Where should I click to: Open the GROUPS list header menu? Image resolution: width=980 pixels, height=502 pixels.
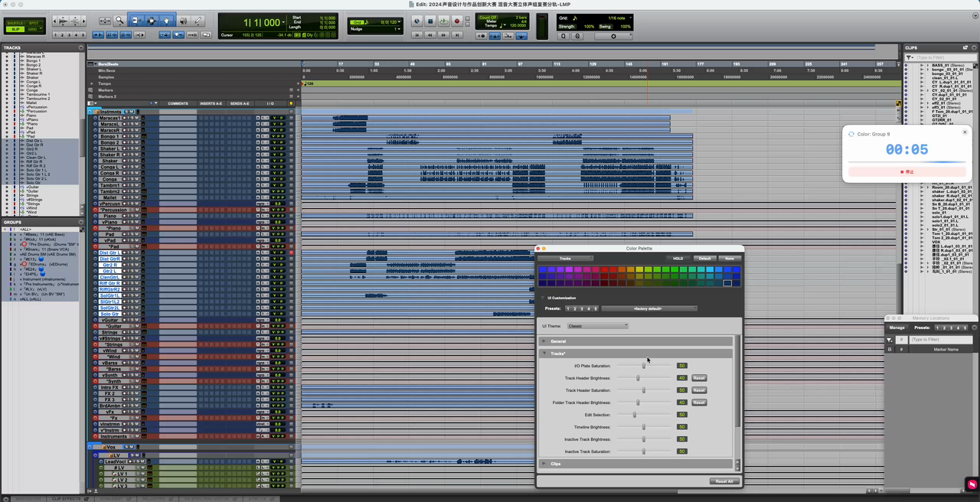(81, 223)
